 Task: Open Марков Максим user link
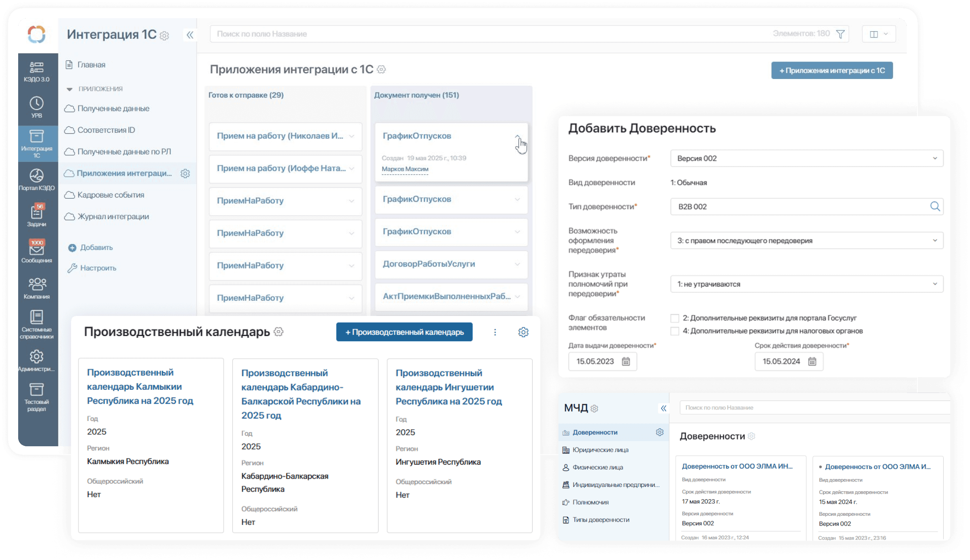click(405, 169)
